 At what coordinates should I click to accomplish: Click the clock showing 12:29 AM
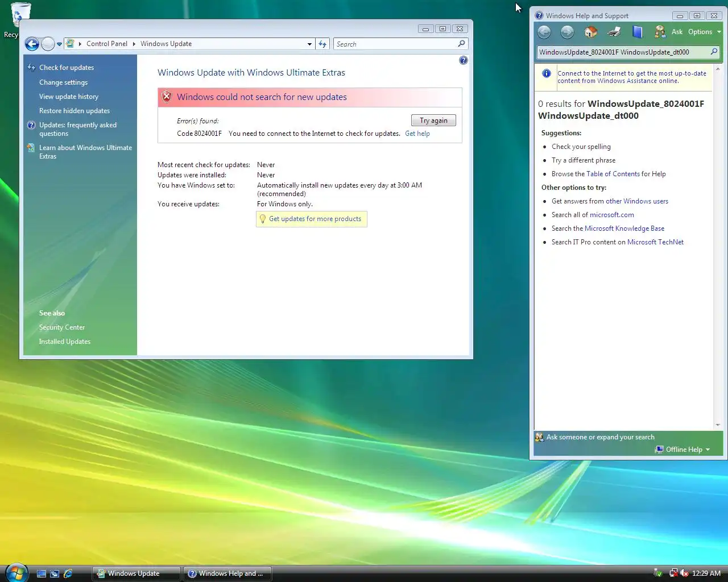click(706, 573)
